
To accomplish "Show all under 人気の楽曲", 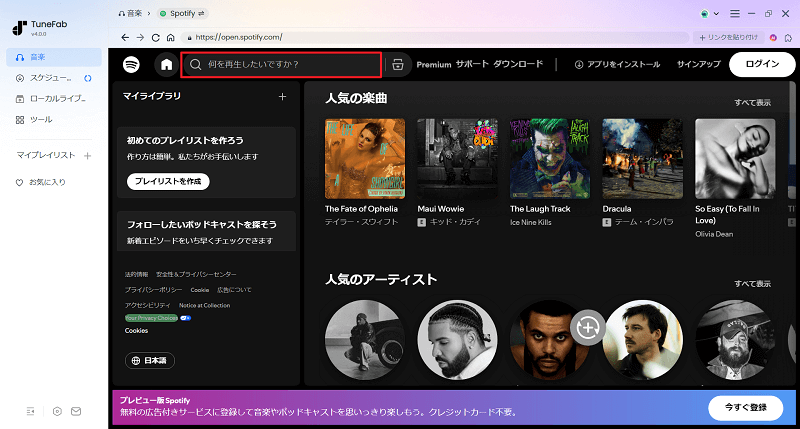I will (x=753, y=103).
